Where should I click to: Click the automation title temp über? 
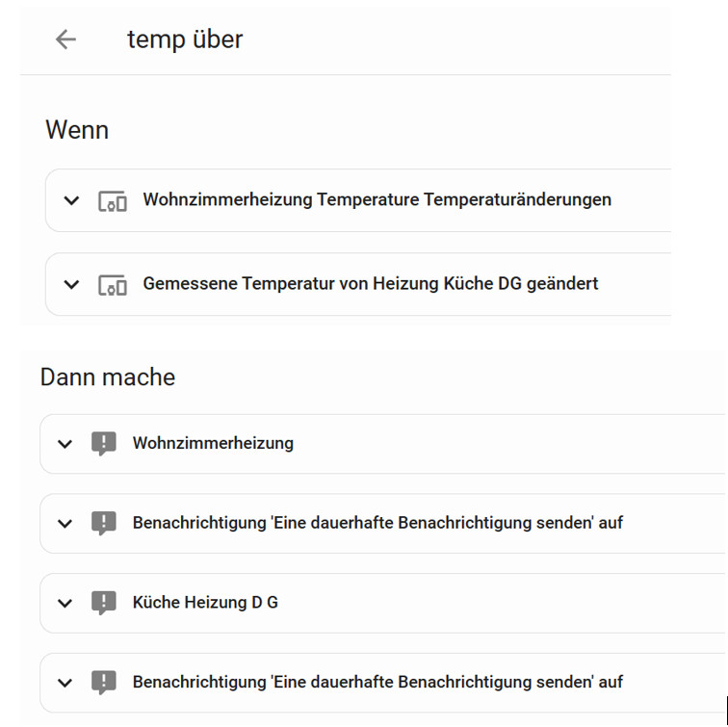[x=185, y=39]
